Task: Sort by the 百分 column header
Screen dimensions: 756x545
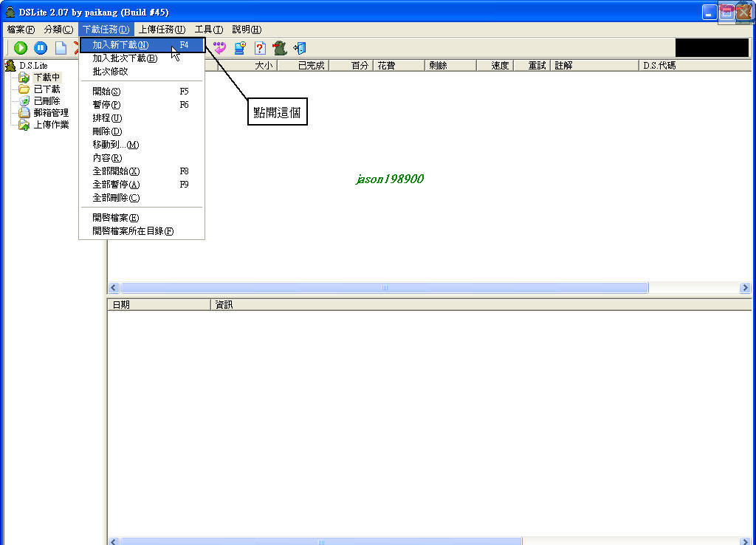Action: [x=351, y=66]
